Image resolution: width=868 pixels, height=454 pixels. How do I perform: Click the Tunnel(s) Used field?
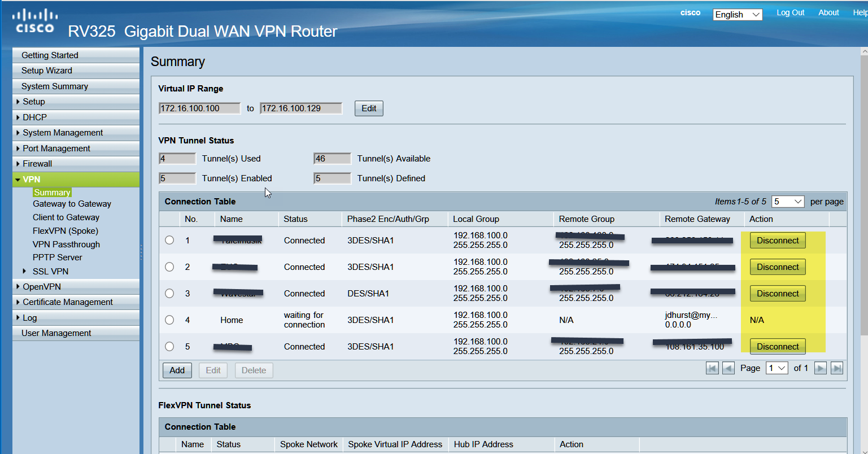177,159
